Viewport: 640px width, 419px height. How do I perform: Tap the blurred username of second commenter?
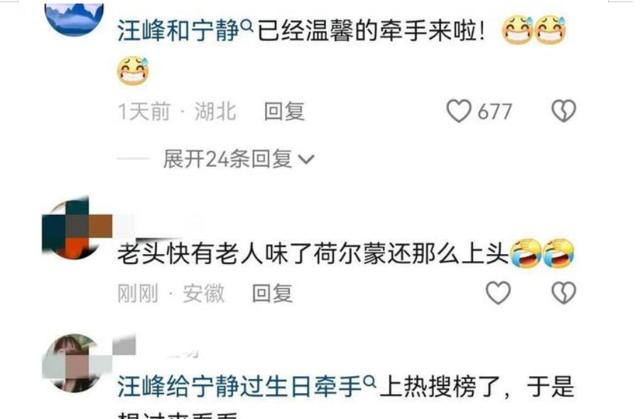[x=159, y=226]
